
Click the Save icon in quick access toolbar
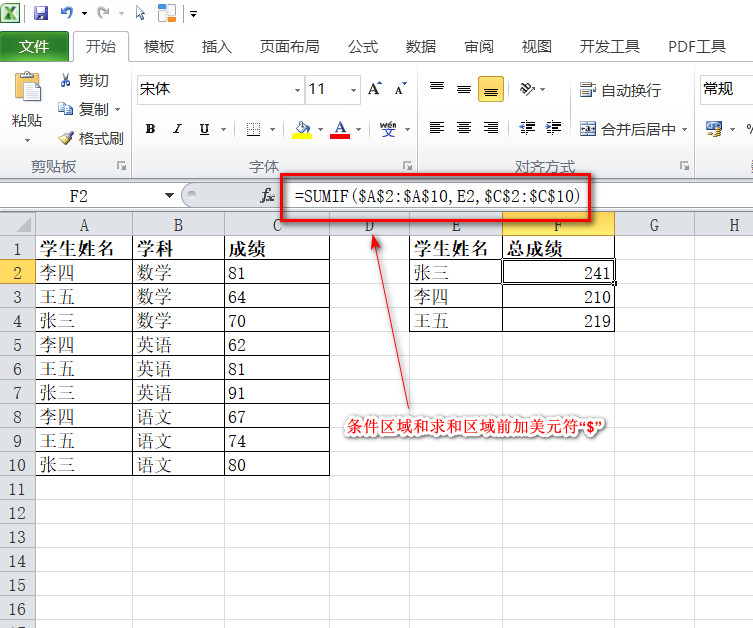coord(41,13)
